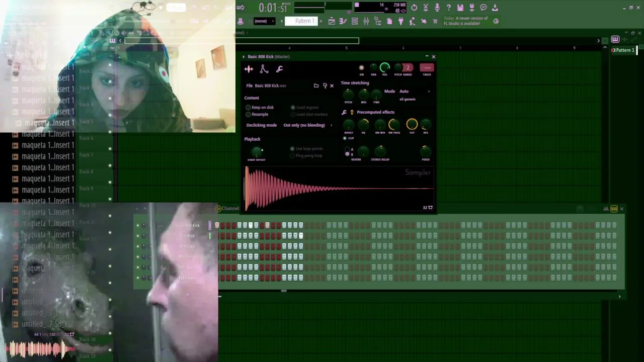Click the PAN knob in sampler
Viewport: 644px width, 362px height.
(373, 68)
